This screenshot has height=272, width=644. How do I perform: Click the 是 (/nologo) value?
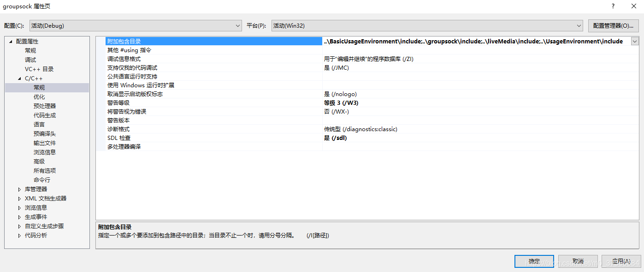coord(340,94)
